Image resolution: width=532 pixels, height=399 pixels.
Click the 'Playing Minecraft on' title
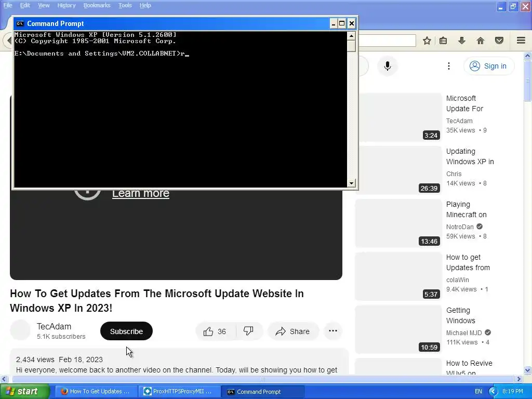pyautogui.click(x=466, y=209)
